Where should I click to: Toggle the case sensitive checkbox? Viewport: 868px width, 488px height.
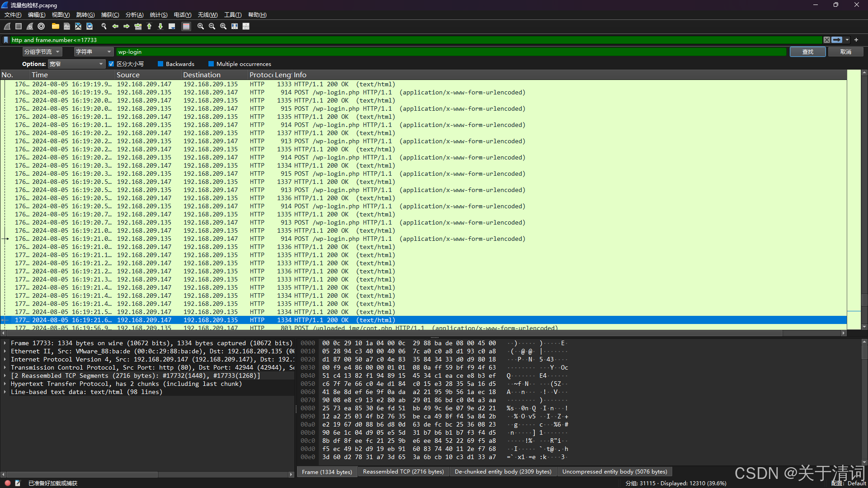pos(111,64)
